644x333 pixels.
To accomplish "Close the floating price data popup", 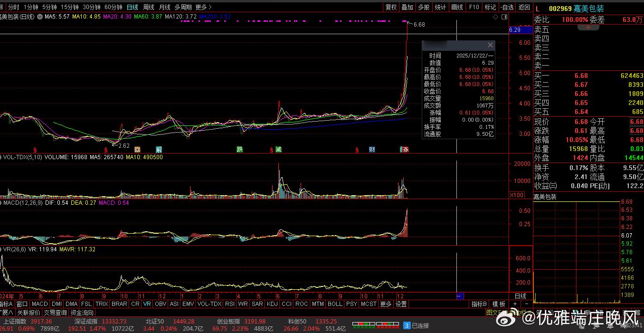I will pos(490,45).
